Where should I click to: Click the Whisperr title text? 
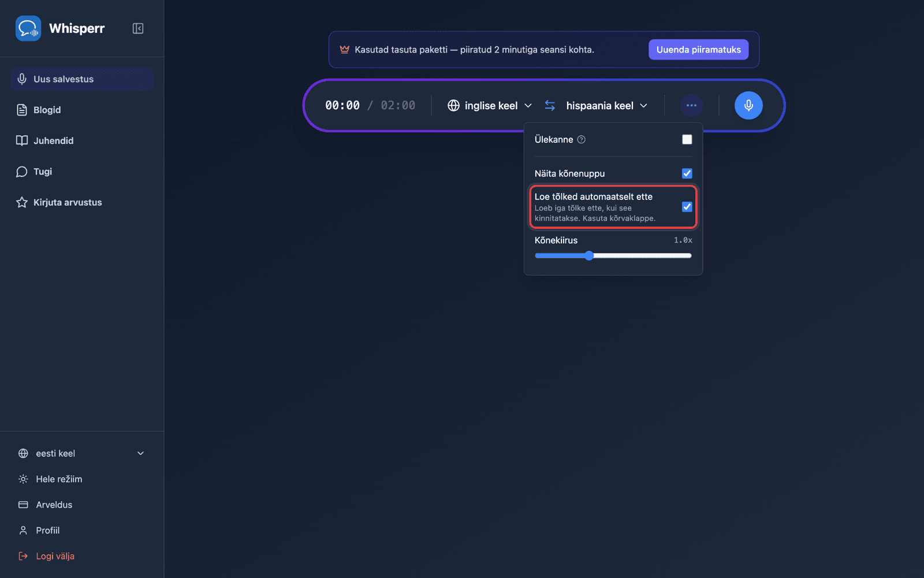point(77,28)
